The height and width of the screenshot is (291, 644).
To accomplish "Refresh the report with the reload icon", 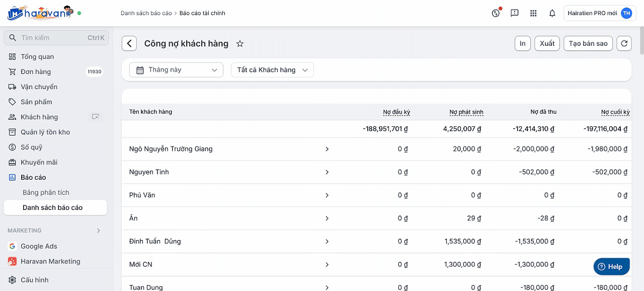I will (x=624, y=44).
